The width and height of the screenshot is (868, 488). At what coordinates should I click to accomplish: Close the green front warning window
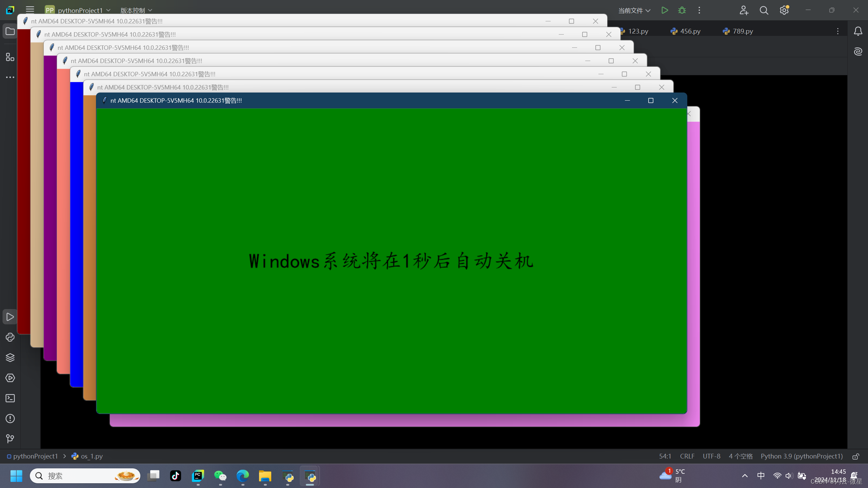pos(675,100)
